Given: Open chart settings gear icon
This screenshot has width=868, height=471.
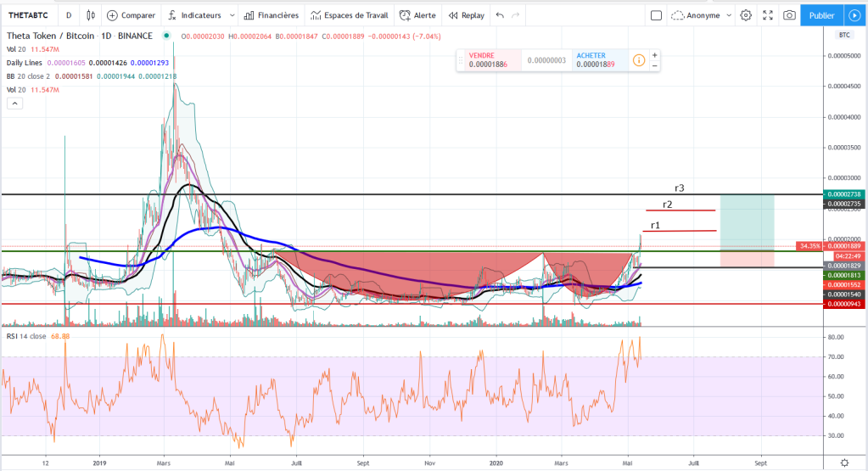Looking at the screenshot, I should (x=746, y=15).
